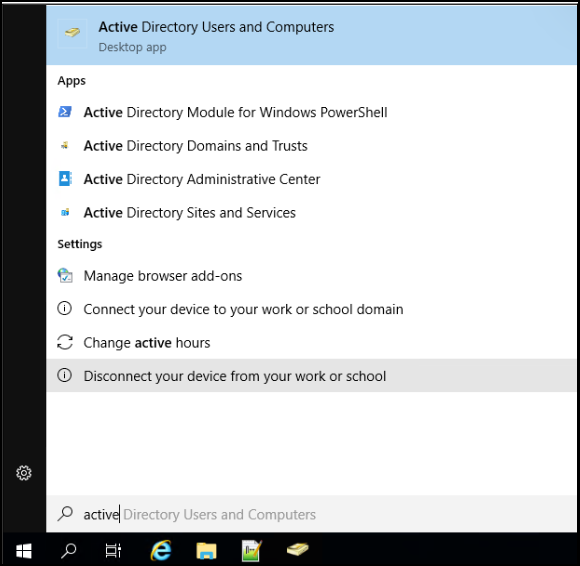Open Active Directory Users and Computers best match

[311, 36]
